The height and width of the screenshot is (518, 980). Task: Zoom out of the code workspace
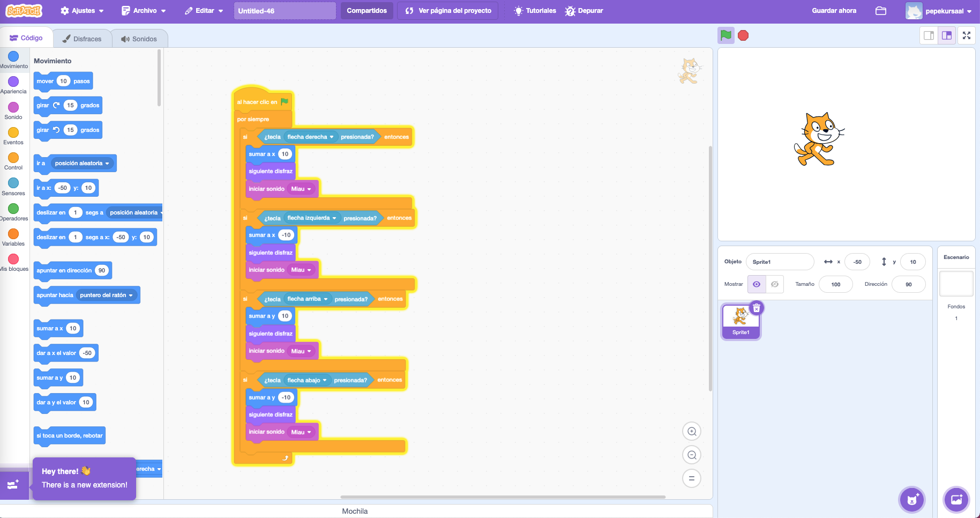pyautogui.click(x=692, y=455)
